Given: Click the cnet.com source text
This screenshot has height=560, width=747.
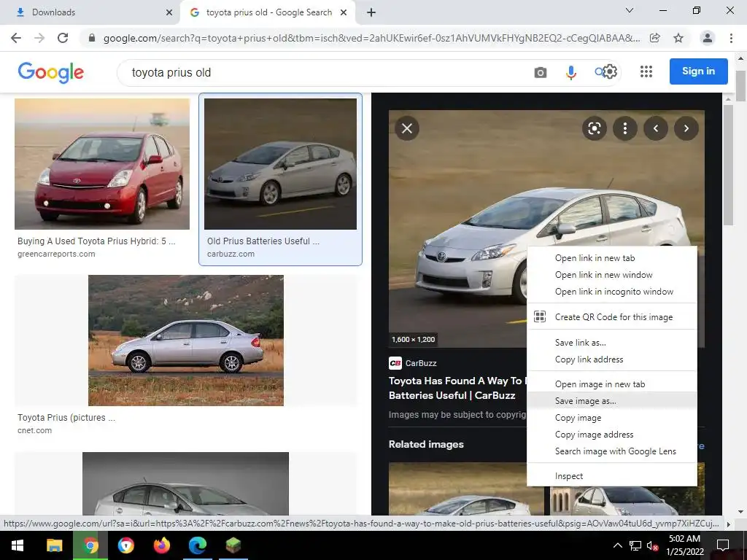Looking at the screenshot, I should point(35,430).
